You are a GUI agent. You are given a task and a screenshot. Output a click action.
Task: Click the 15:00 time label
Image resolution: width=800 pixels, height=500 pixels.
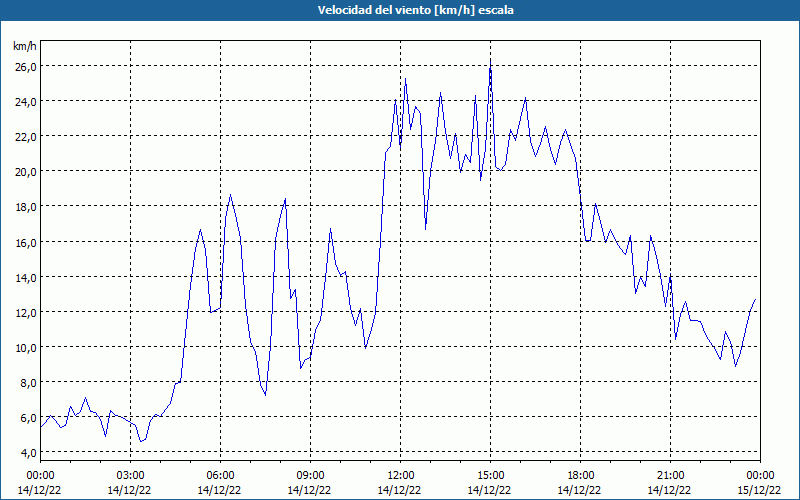[x=490, y=476]
